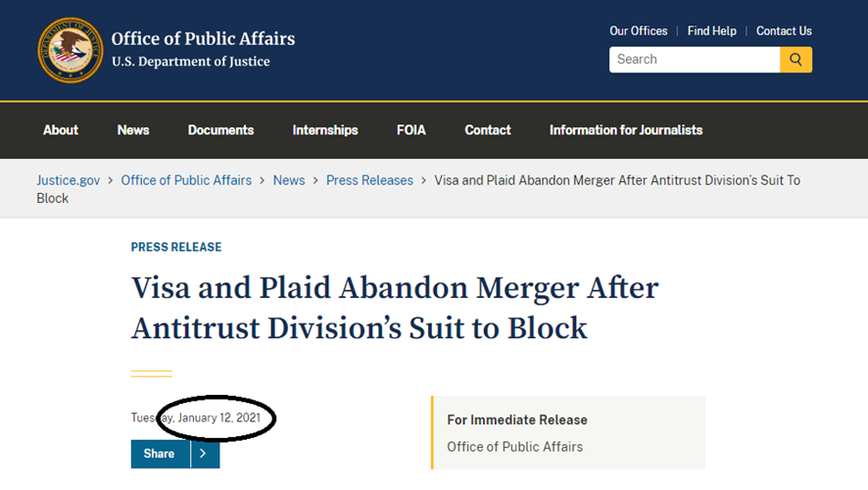
Task: Click the Press Releases breadcrumb link
Action: [x=369, y=180]
